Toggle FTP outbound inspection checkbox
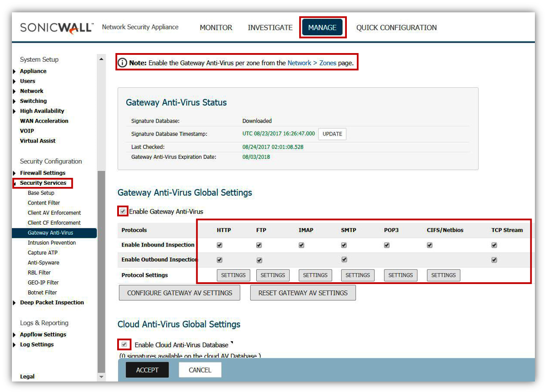550x392 pixels. pyautogui.click(x=259, y=260)
